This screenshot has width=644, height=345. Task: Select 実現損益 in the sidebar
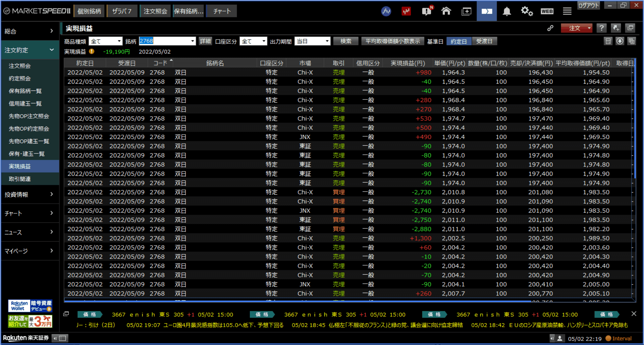(x=30, y=166)
